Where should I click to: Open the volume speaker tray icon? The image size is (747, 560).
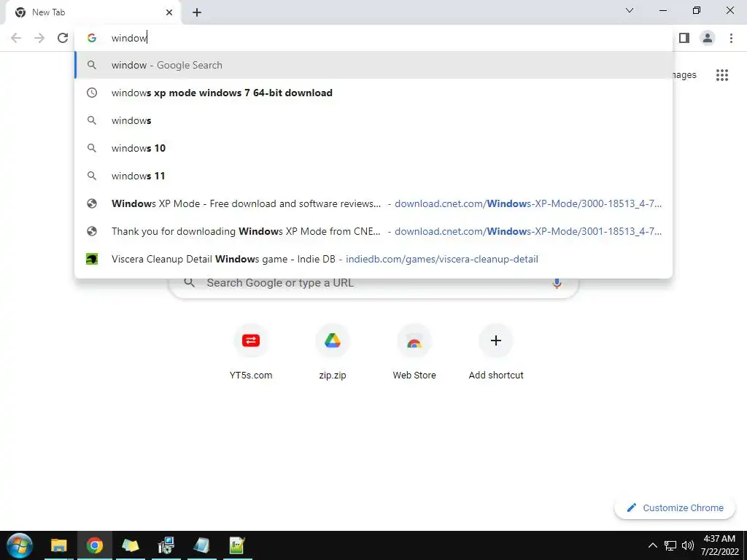[687, 545]
